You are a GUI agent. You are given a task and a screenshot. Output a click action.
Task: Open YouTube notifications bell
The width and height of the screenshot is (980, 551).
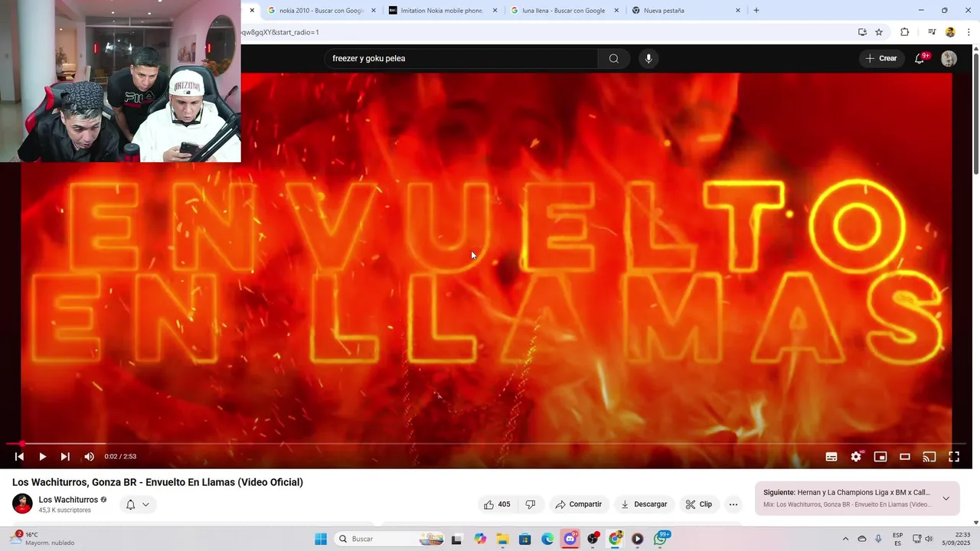pos(920,59)
